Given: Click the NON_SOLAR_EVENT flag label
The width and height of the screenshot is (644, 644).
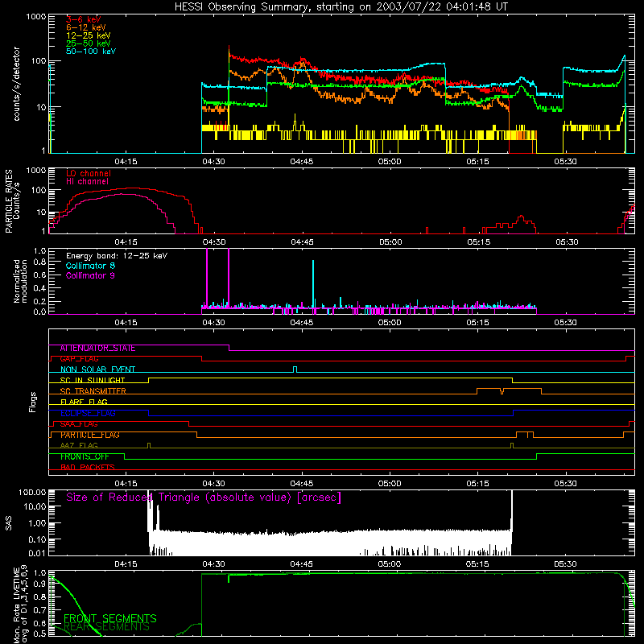Looking at the screenshot, I should coord(97,369).
